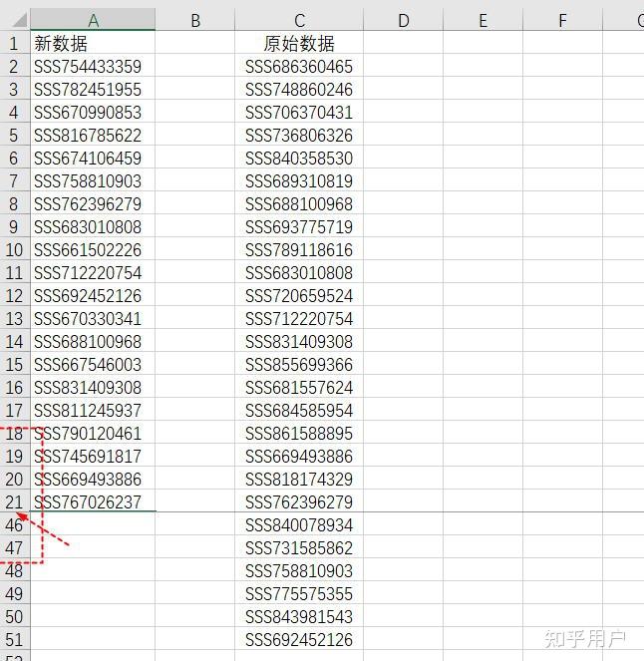
Task: Click SSS688100968 in column A
Action: (x=93, y=341)
